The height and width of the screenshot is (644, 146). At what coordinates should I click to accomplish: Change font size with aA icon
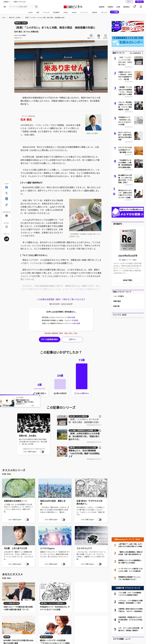[x=7, y=239]
